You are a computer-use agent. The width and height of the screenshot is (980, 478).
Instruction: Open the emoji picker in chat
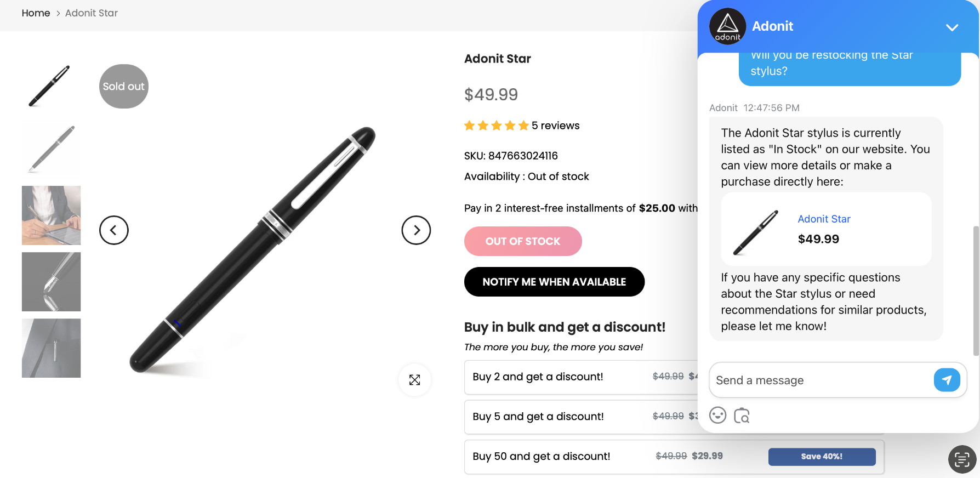point(717,416)
